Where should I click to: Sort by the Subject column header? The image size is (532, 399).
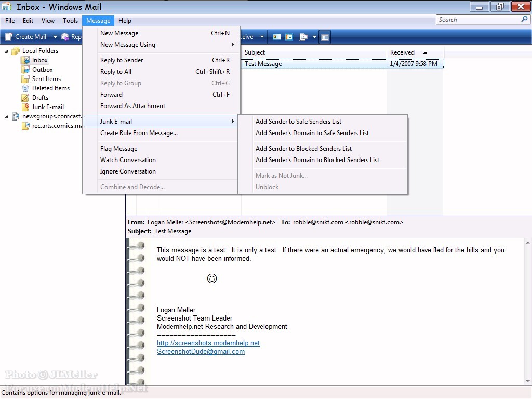(x=314, y=52)
